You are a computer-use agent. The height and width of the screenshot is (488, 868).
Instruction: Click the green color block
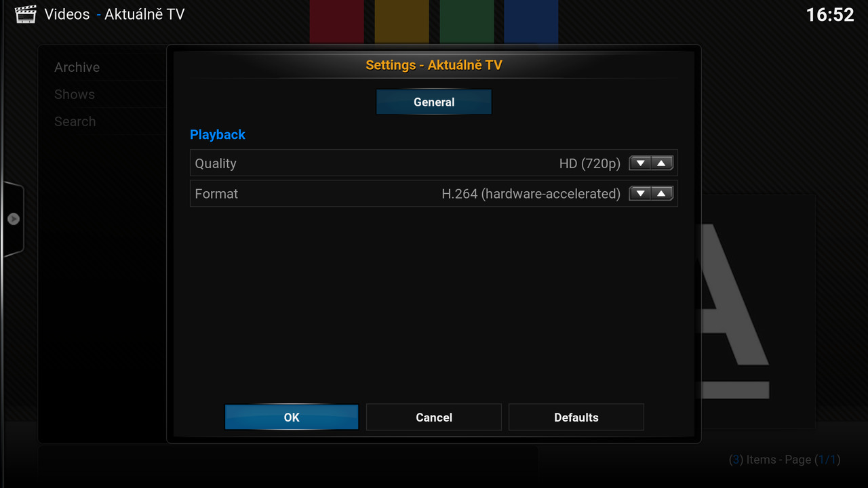pos(467,22)
